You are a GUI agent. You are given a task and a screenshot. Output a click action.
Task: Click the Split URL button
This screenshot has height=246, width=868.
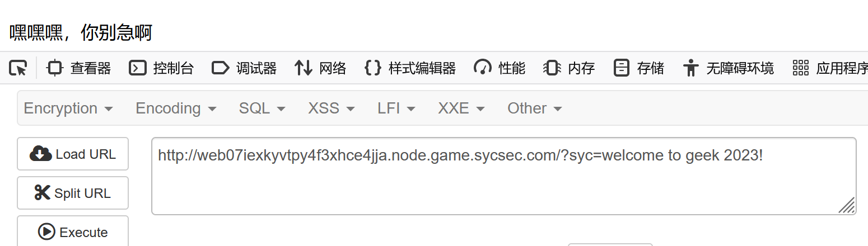point(73,193)
